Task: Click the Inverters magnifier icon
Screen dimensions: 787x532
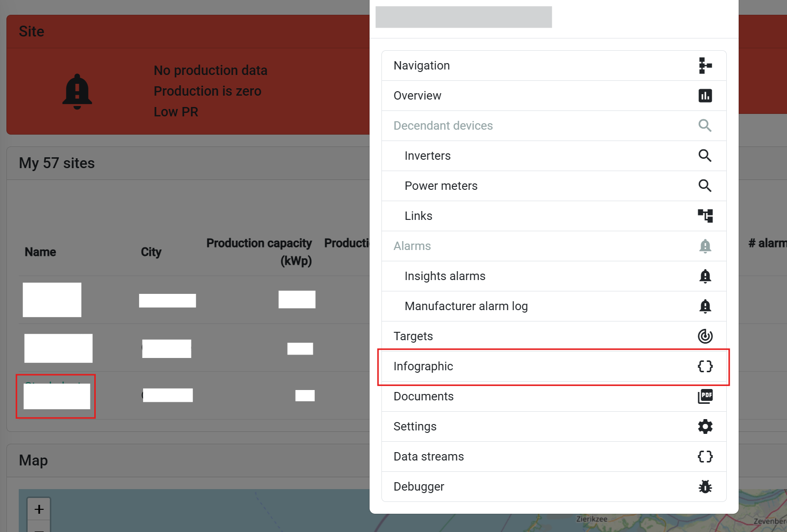Action: click(x=705, y=156)
